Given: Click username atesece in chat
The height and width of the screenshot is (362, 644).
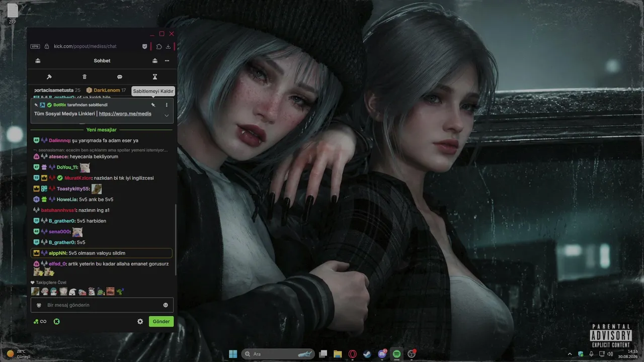Looking at the screenshot, I should click(58, 156).
